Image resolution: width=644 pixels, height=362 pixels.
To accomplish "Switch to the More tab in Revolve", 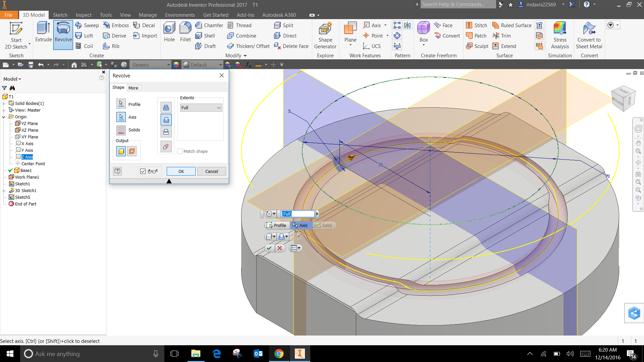I will pos(133,87).
